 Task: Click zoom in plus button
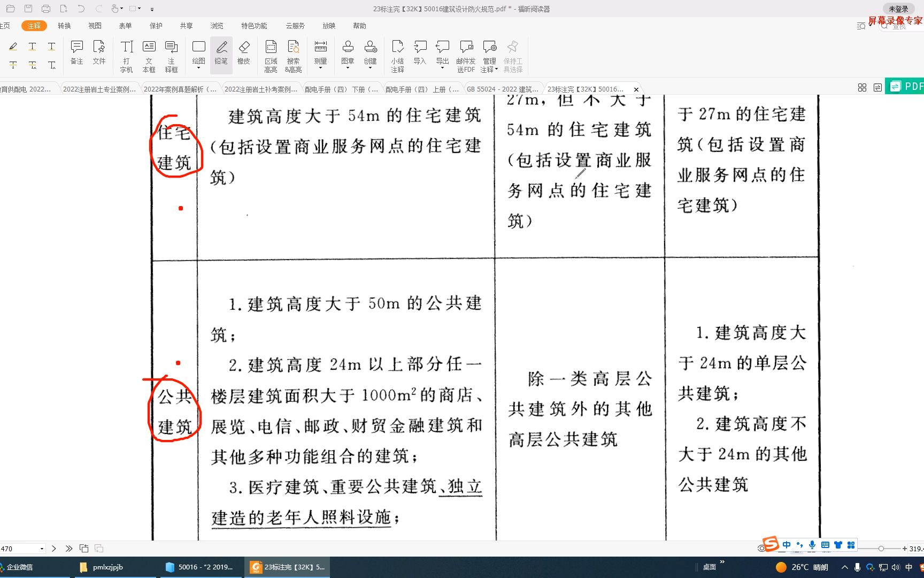click(905, 549)
